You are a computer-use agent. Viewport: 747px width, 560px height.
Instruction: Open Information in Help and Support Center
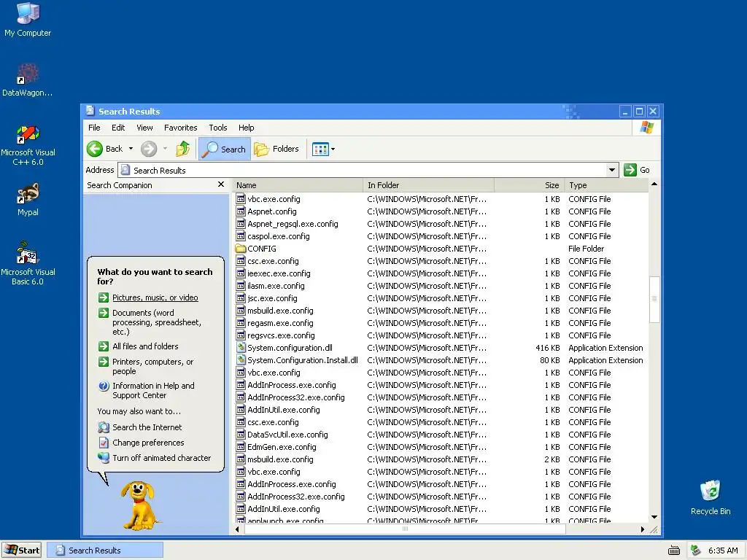153,391
